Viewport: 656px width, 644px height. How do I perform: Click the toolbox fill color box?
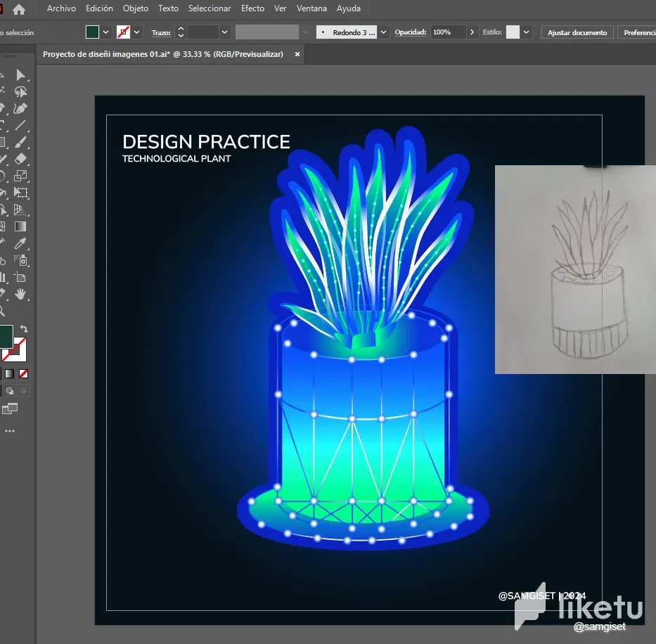pos(6,337)
